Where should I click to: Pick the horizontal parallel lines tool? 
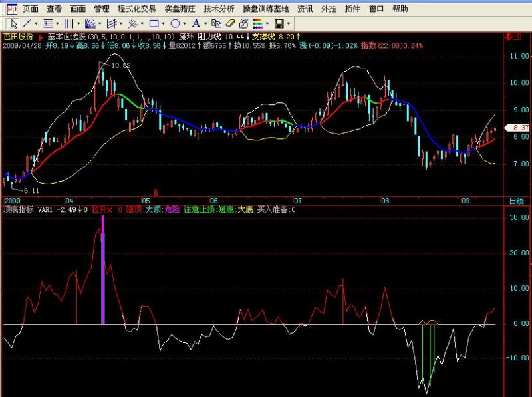(48, 24)
